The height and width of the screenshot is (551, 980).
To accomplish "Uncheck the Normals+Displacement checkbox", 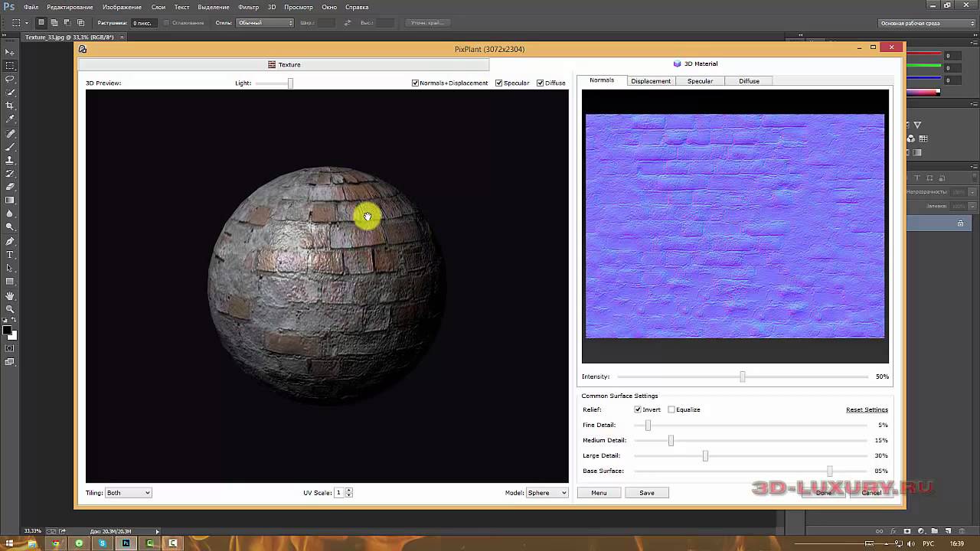I will click(416, 83).
